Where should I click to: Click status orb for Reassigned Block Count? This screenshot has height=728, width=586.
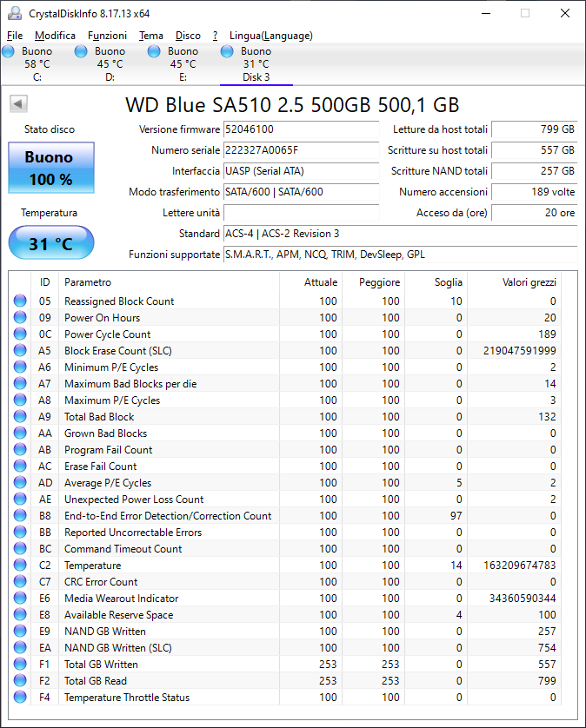[x=20, y=301]
